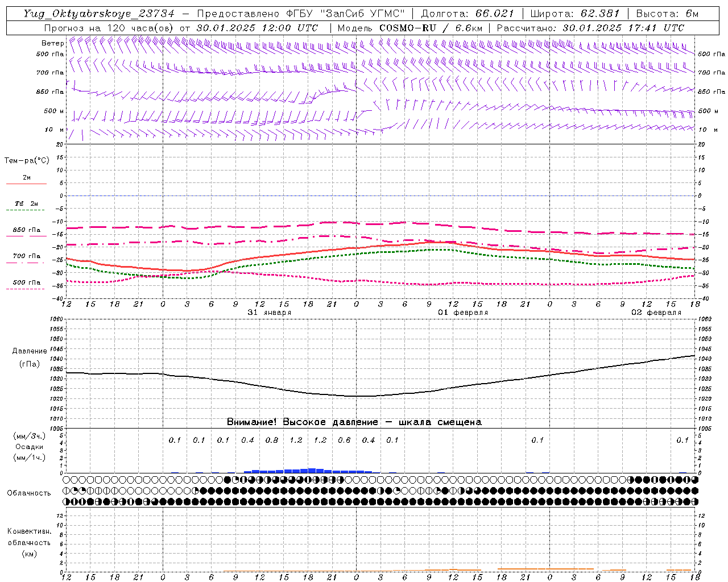
Task: Select the 700 гПа dash-dot temperature legend line
Action: pos(25,263)
